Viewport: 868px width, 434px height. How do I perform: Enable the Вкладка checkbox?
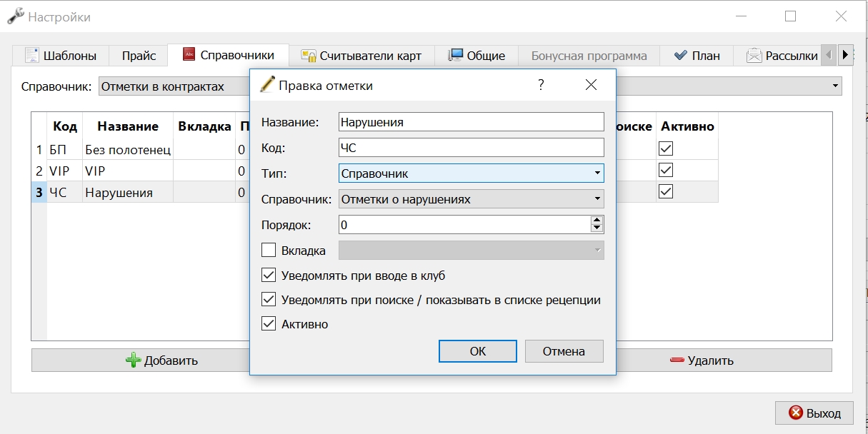tap(269, 251)
